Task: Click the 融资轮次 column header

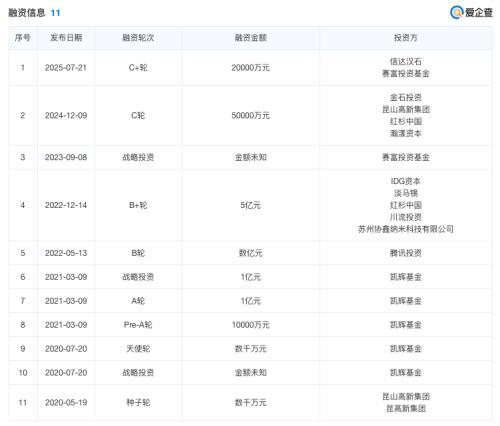Action: pos(138,38)
